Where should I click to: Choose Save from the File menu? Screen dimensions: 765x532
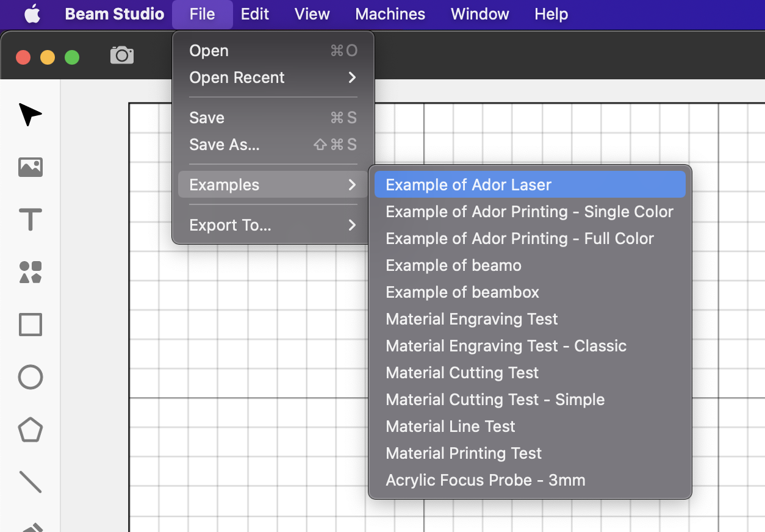point(273,118)
